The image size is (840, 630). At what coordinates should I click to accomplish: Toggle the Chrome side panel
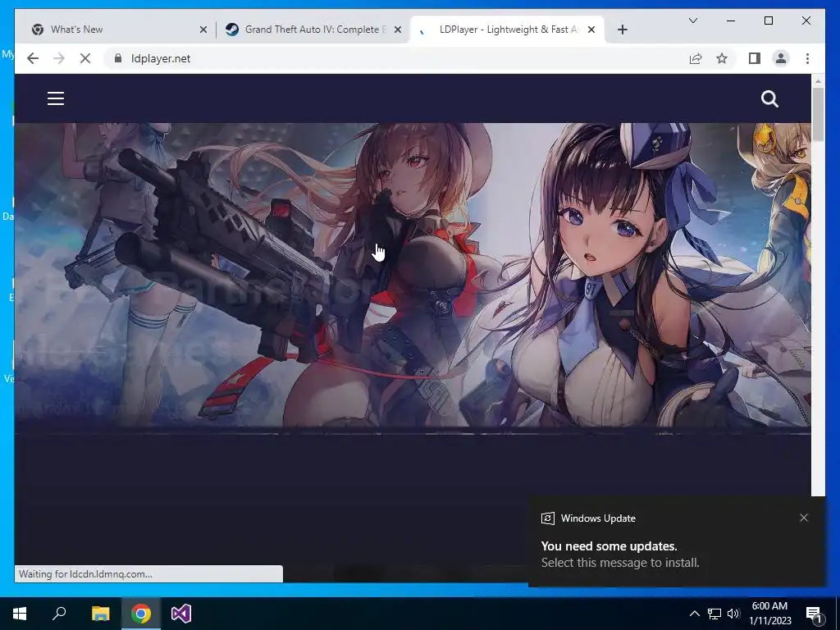click(755, 58)
